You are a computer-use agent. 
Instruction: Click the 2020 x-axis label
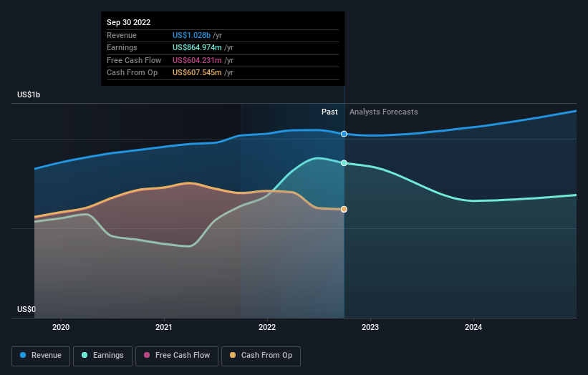coord(61,327)
